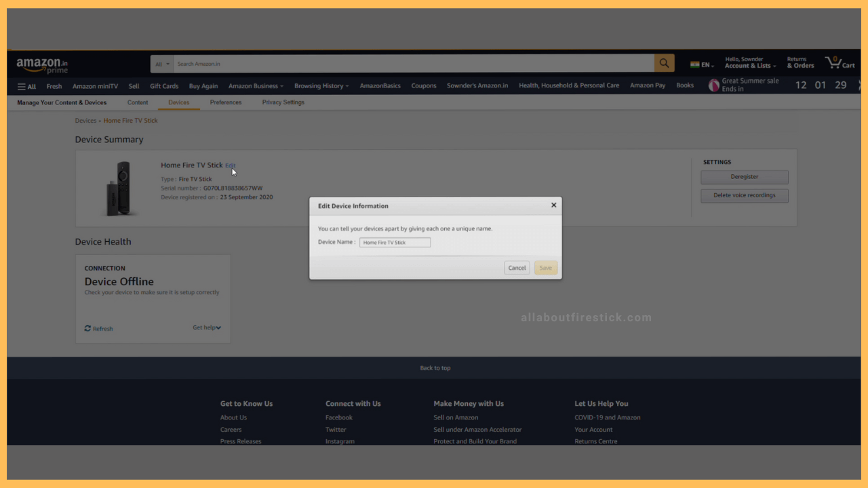Image resolution: width=868 pixels, height=488 pixels.
Task: Click the India flag language icon
Action: [695, 65]
